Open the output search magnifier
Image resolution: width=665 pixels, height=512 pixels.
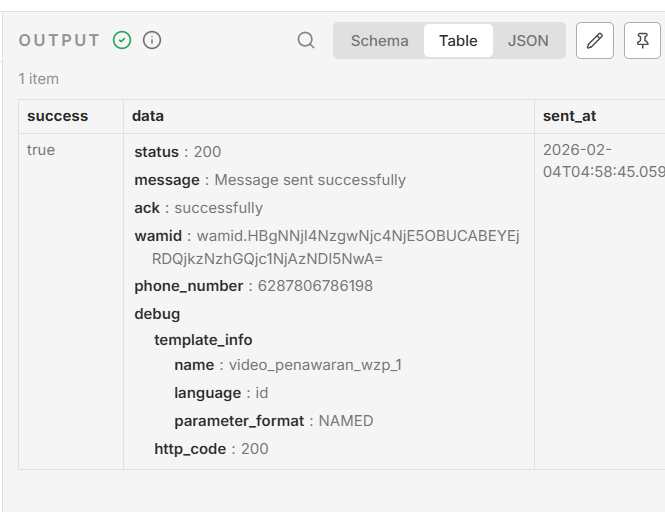pyautogui.click(x=306, y=41)
